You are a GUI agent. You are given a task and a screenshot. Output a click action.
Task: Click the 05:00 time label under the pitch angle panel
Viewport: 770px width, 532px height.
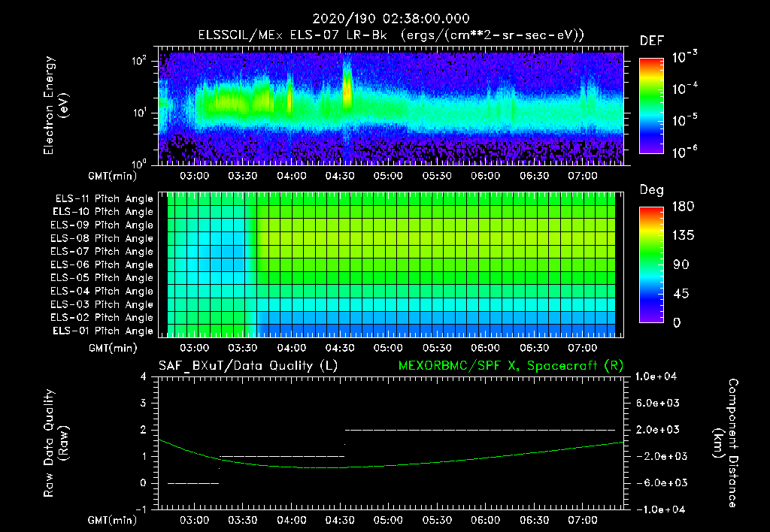(x=388, y=348)
